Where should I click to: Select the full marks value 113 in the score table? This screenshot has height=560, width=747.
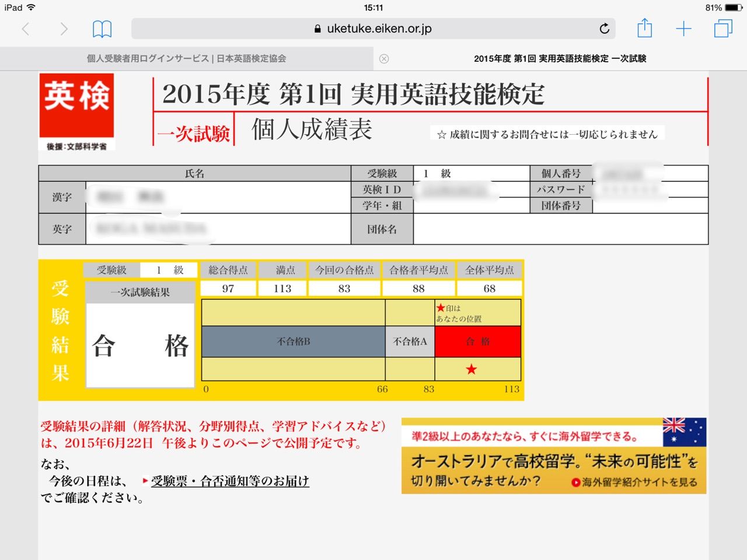click(x=282, y=289)
